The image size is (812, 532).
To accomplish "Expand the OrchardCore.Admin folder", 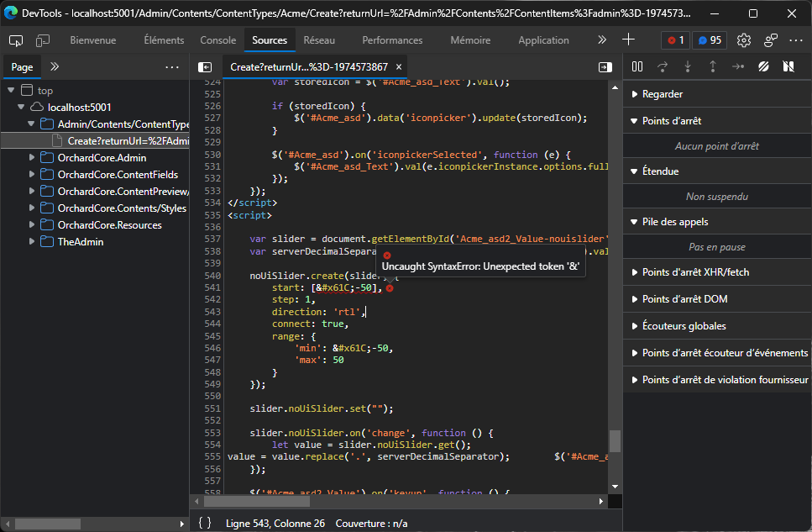I will 32,158.
